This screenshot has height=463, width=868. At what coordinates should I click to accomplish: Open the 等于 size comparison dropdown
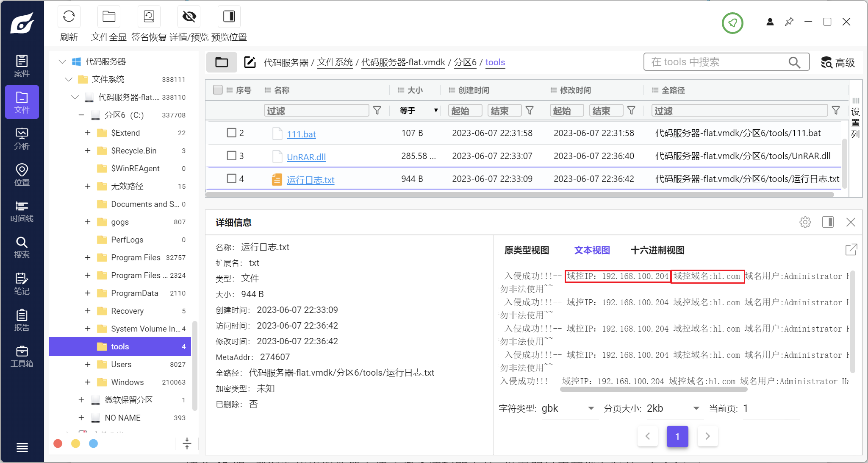pos(418,111)
